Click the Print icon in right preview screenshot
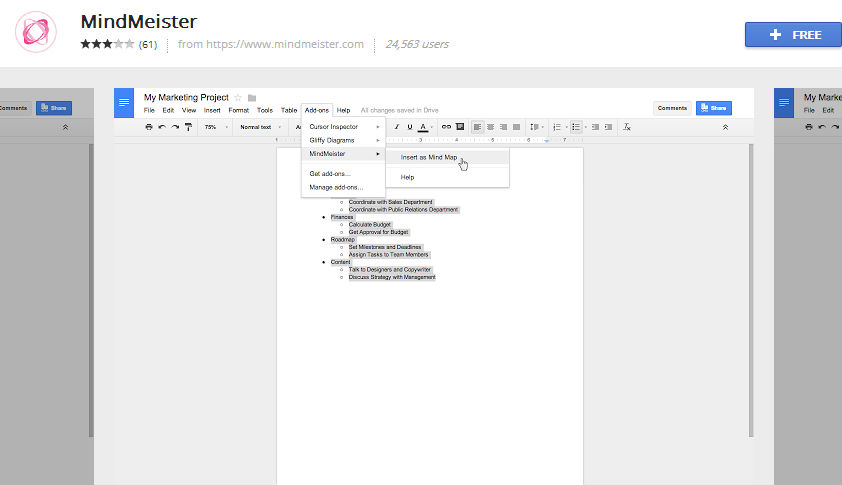The image size is (842, 485). (809, 127)
